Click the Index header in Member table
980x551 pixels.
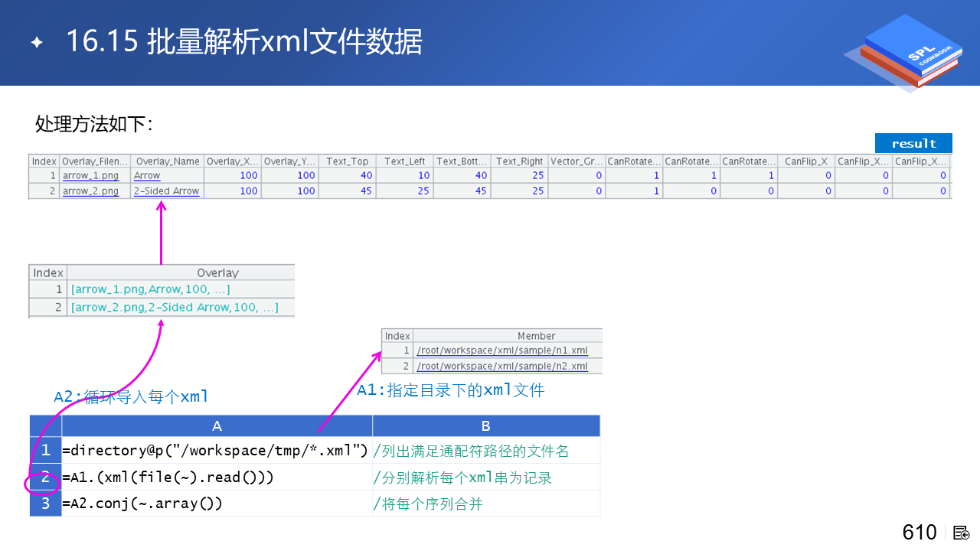(397, 335)
